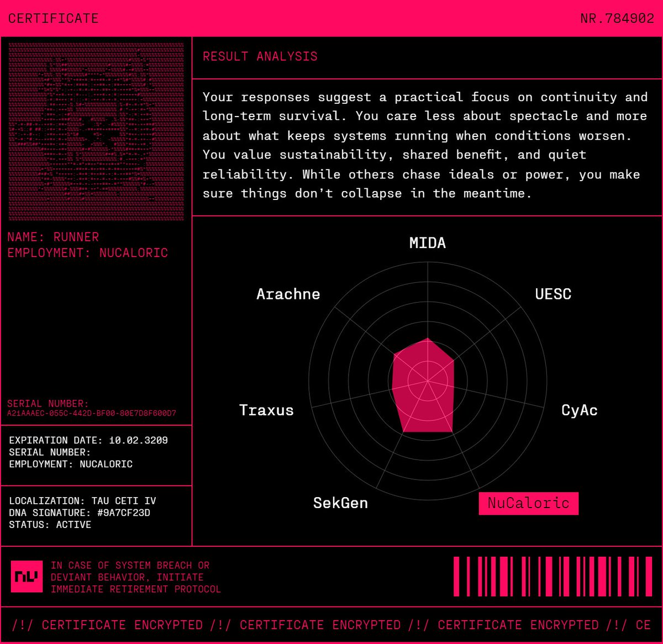Click the white SERIAL NUMBER: label
Viewport: 663px width, 644px height.
(x=50, y=452)
